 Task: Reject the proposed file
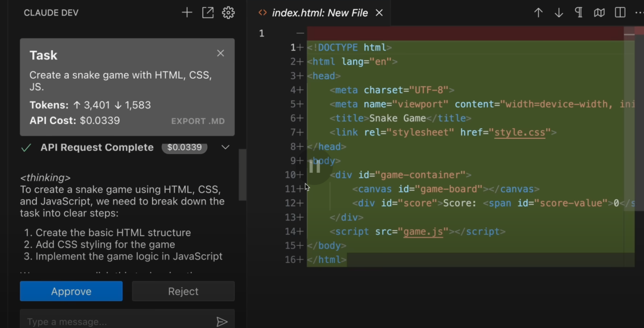pos(183,292)
